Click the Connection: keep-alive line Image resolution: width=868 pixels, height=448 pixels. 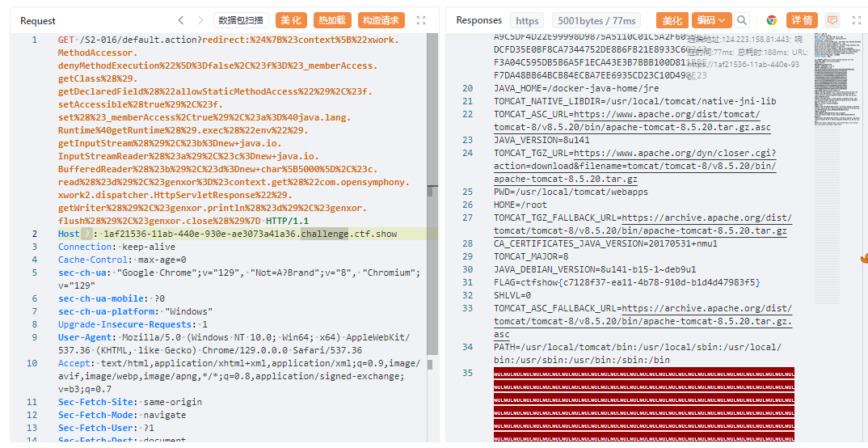(117, 247)
